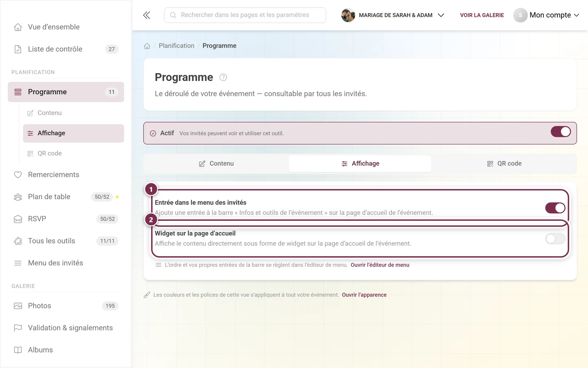Click the heart icon for Remerciements

pyautogui.click(x=18, y=175)
